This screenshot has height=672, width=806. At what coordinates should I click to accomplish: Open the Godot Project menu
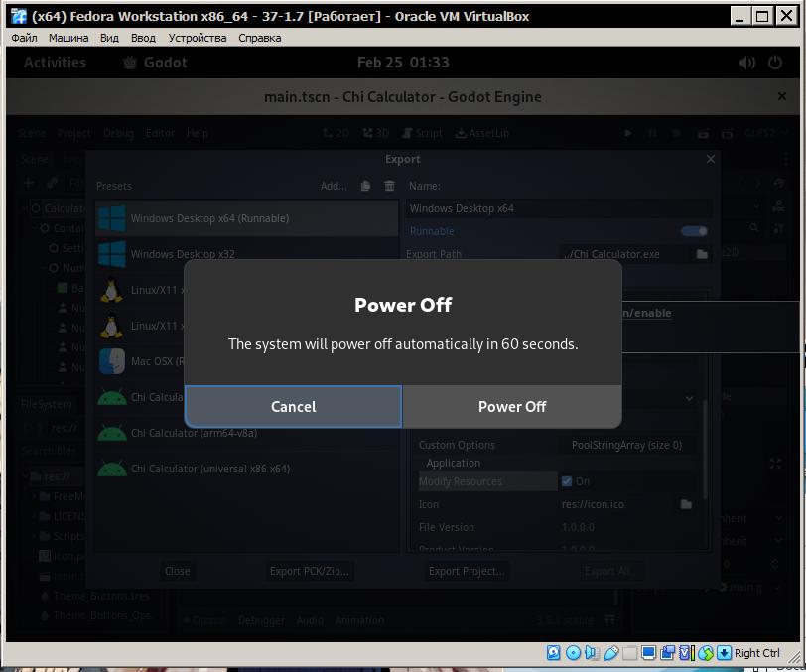(74, 133)
